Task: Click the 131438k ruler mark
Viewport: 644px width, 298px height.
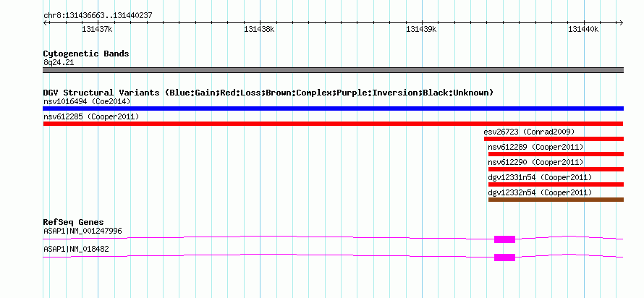Action: pos(260,29)
